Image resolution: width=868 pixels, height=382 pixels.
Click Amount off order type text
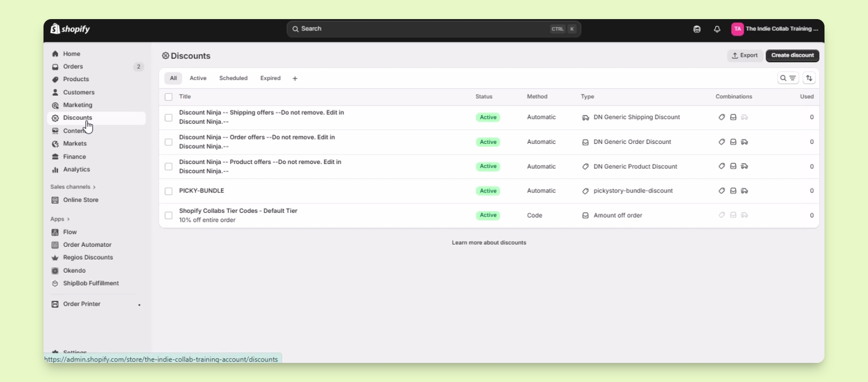(618, 215)
